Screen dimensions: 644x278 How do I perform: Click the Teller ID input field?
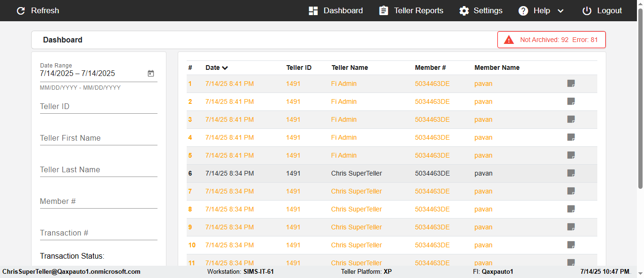[99, 107]
